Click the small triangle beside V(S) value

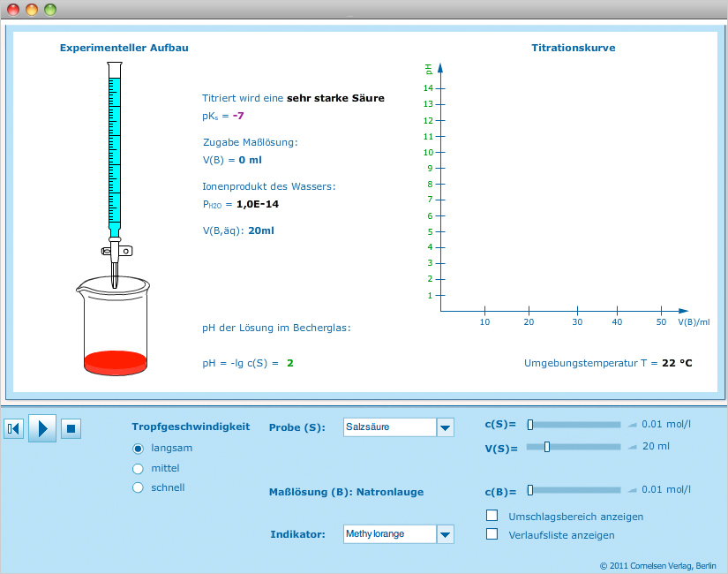click(631, 447)
